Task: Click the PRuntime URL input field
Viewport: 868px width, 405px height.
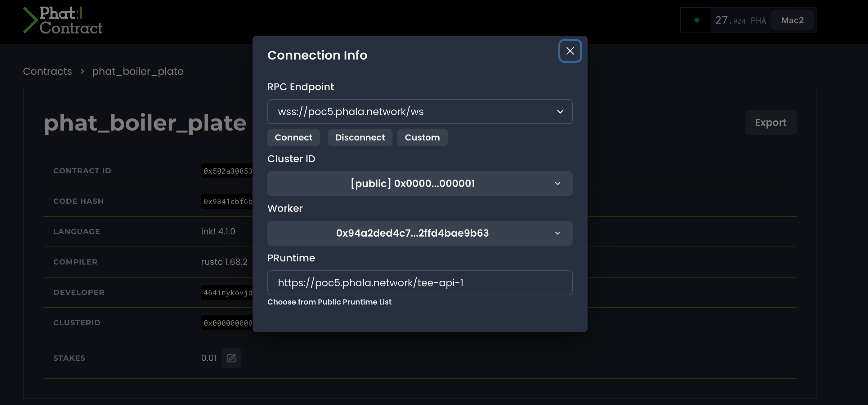Action: 419,283
